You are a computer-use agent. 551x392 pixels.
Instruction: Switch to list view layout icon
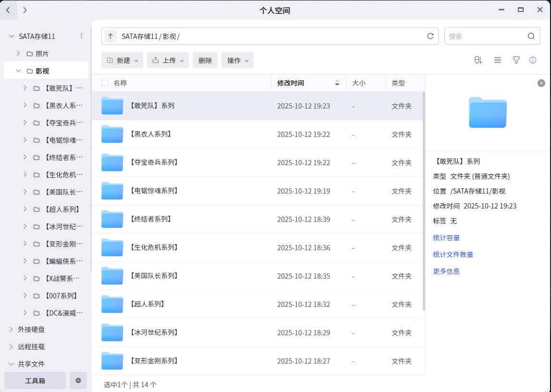click(x=498, y=60)
